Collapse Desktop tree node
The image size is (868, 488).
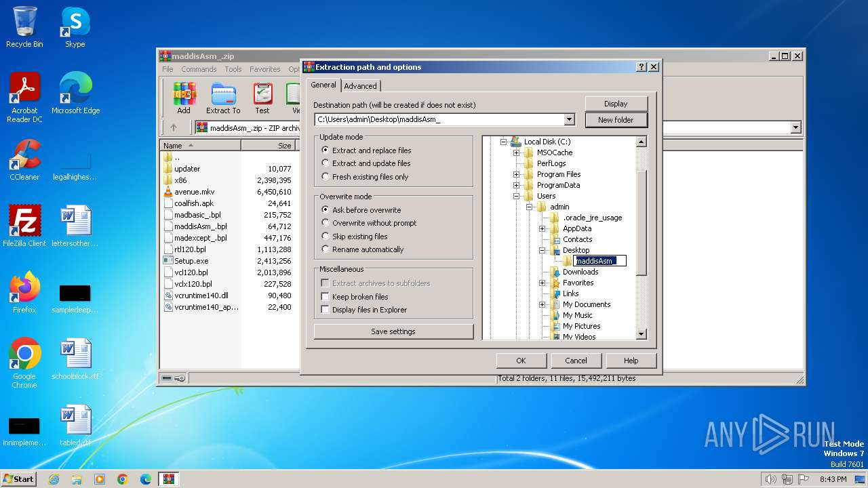coord(542,250)
